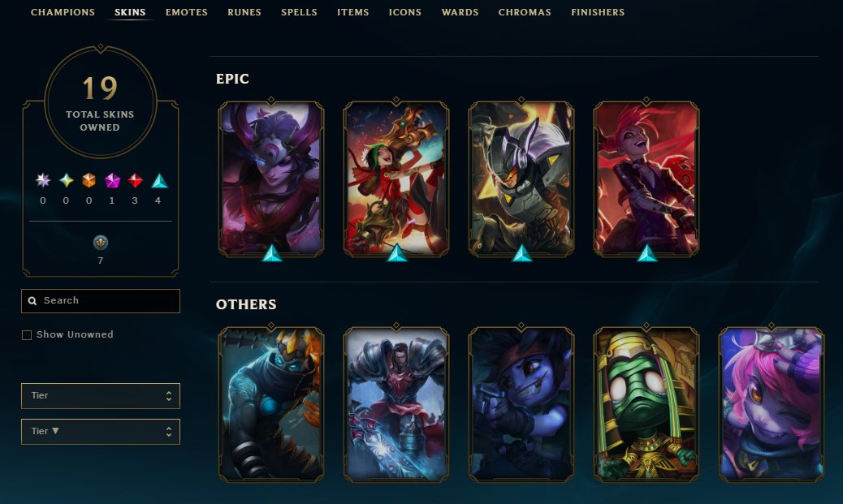This screenshot has height=504, width=843.
Task: Click the orange Ultimate tier gem icon
Action: 89,180
